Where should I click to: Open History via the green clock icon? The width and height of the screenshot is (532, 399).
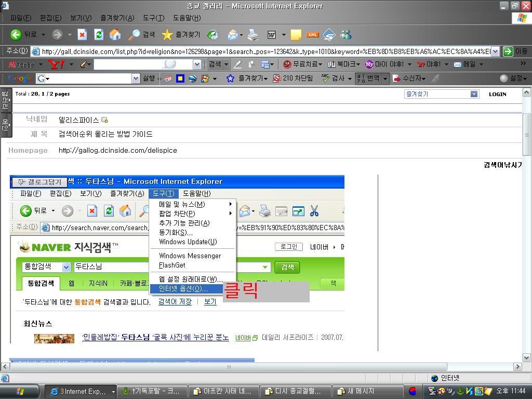pos(213,34)
